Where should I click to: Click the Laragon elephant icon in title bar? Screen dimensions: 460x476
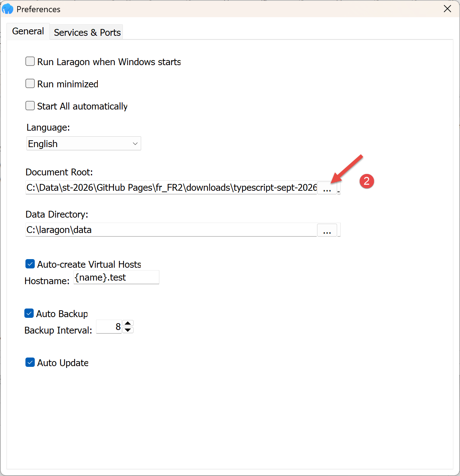coord(8,9)
